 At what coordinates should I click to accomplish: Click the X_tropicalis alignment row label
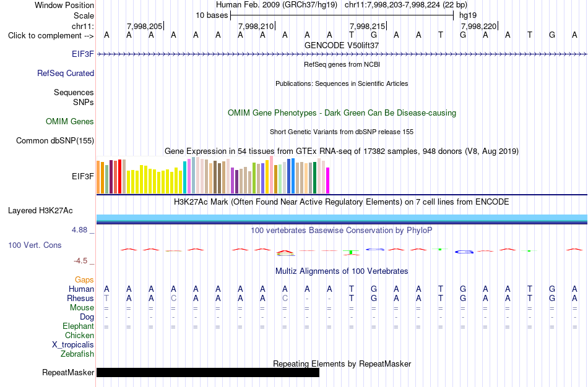73,345
